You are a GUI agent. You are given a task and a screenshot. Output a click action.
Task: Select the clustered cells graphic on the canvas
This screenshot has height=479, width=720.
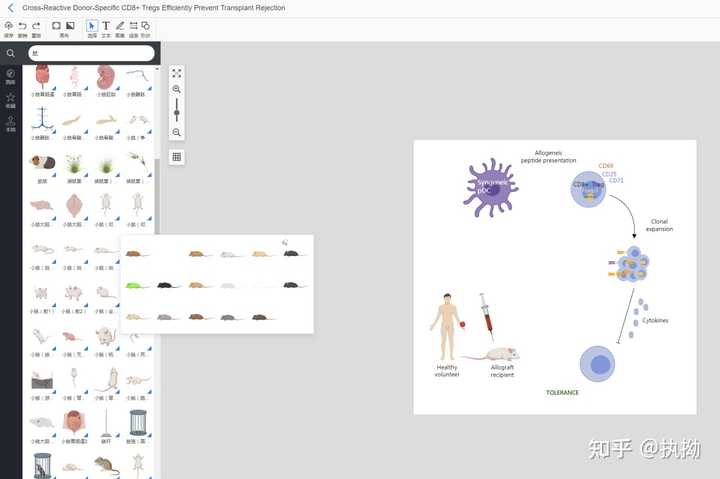pos(631,264)
